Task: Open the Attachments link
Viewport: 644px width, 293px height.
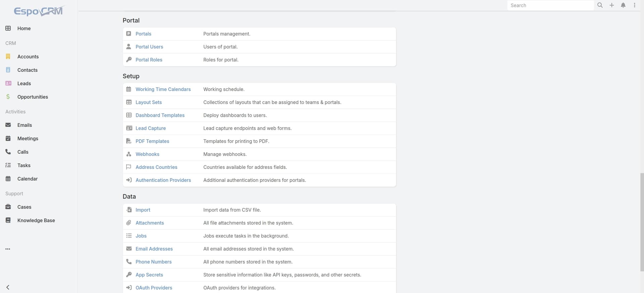Action: pos(150,223)
